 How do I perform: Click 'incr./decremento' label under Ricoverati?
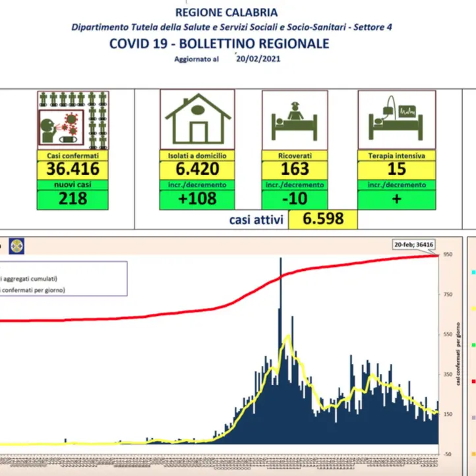pyautogui.click(x=295, y=185)
